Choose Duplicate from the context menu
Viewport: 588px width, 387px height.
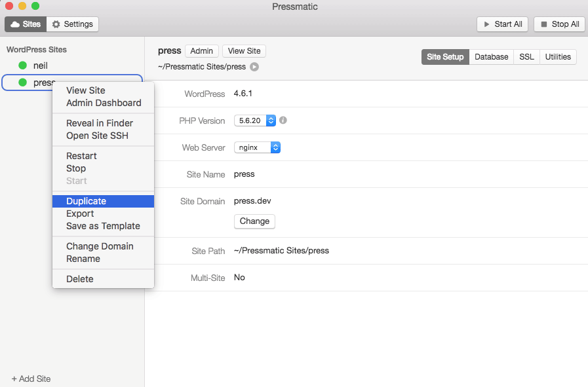click(x=103, y=201)
